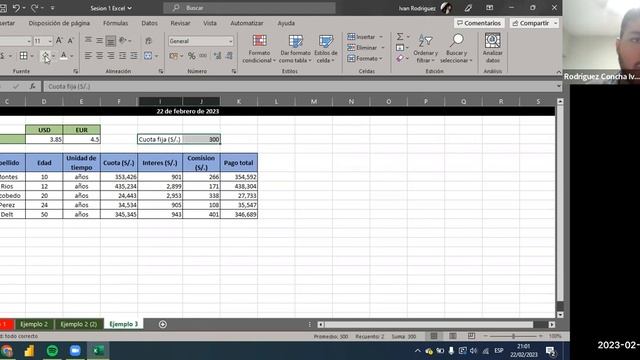Open Spotify from the taskbar
This screenshot has width=640, height=360.
click(52, 351)
